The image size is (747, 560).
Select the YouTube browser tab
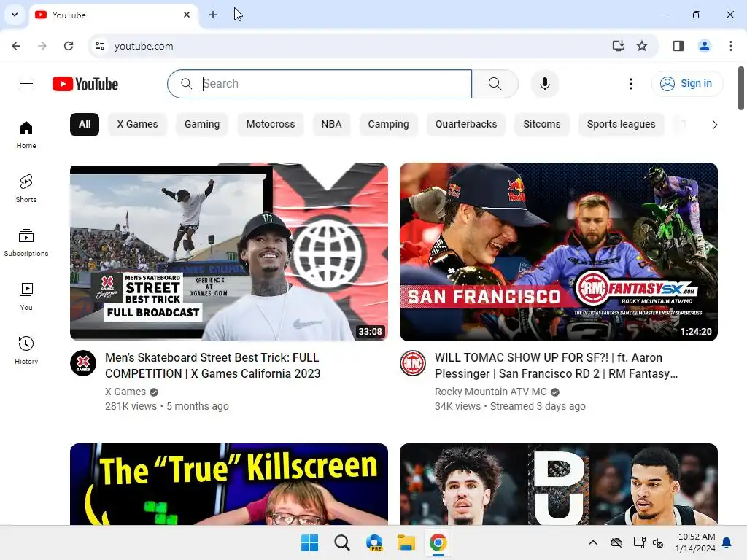pos(115,15)
